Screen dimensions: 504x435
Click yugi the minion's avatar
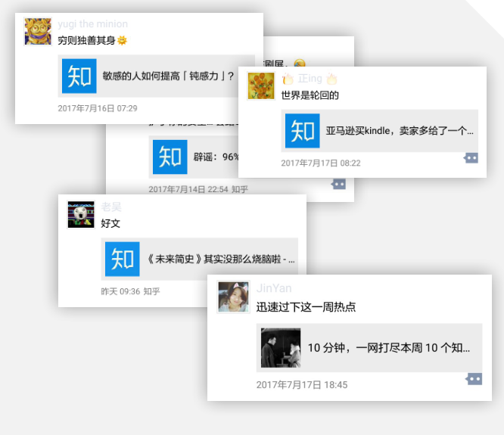pos(38,32)
